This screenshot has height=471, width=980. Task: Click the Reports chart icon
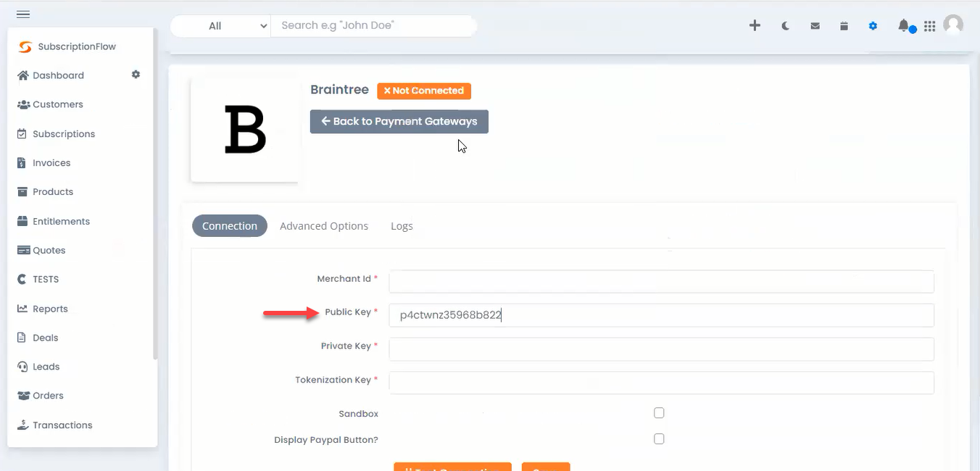click(x=22, y=309)
